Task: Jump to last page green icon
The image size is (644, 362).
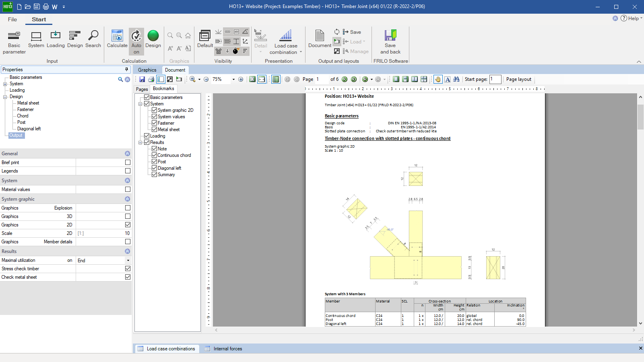Action: (x=354, y=79)
